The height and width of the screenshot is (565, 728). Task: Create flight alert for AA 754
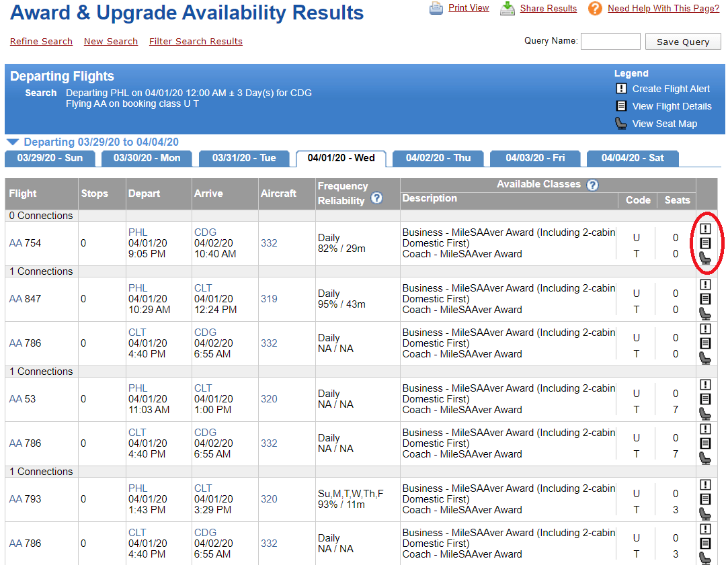(705, 228)
